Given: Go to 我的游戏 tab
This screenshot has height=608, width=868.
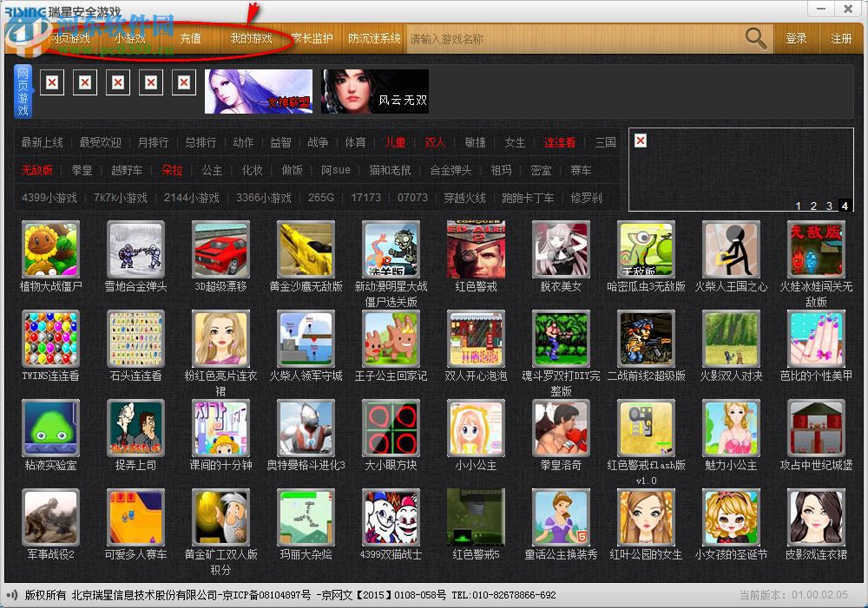Looking at the screenshot, I should (252, 39).
